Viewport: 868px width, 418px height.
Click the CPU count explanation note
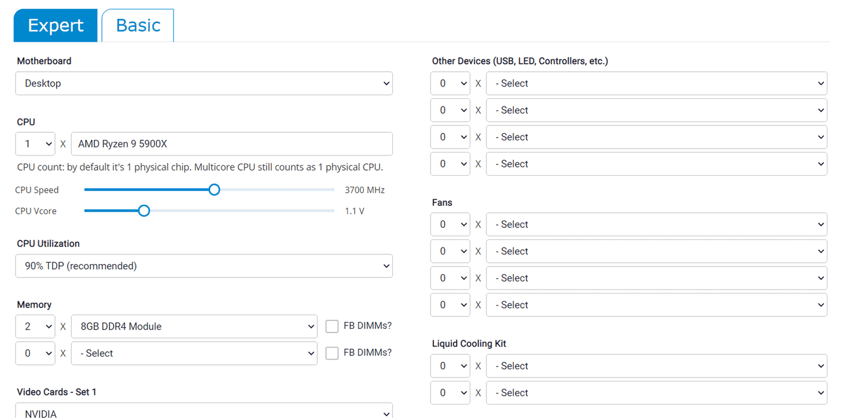200,168
